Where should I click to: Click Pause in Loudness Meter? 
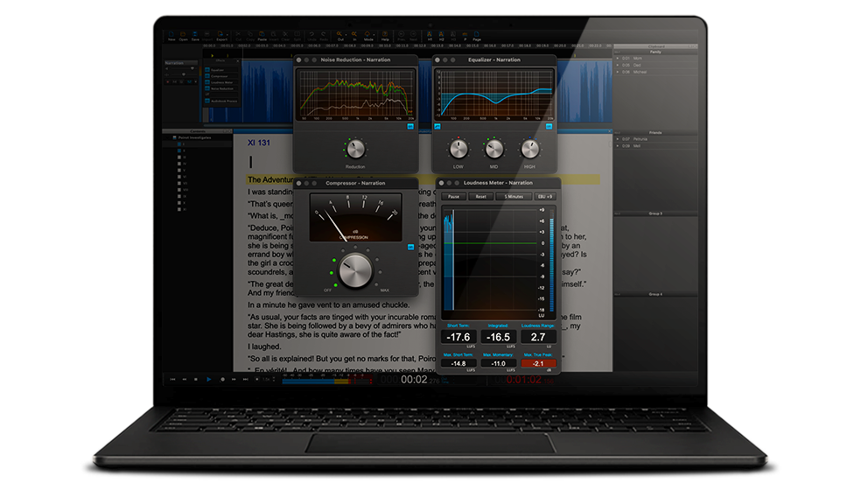click(x=453, y=197)
